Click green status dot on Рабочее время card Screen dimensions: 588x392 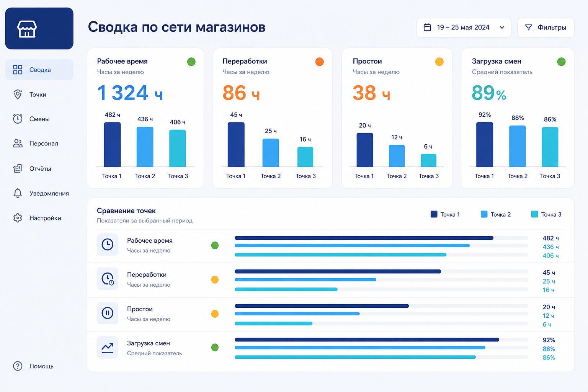(x=191, y=62)
